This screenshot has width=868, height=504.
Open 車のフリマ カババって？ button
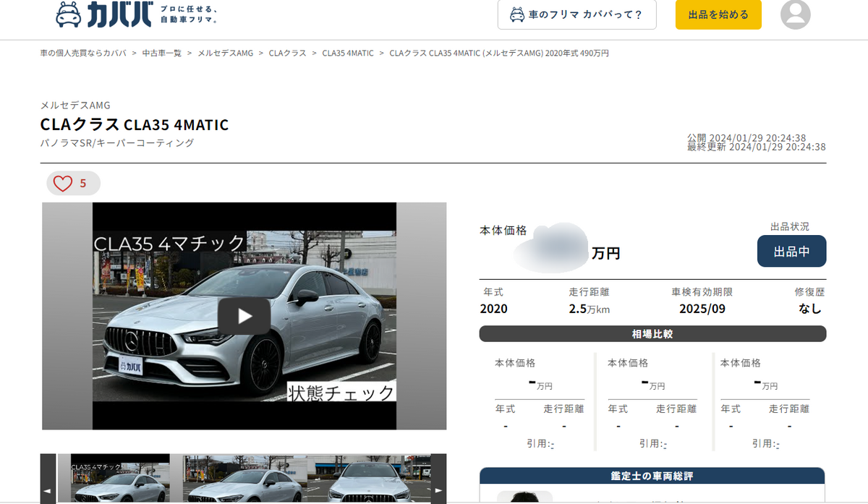pyautogui.click(x=576, y=14)
